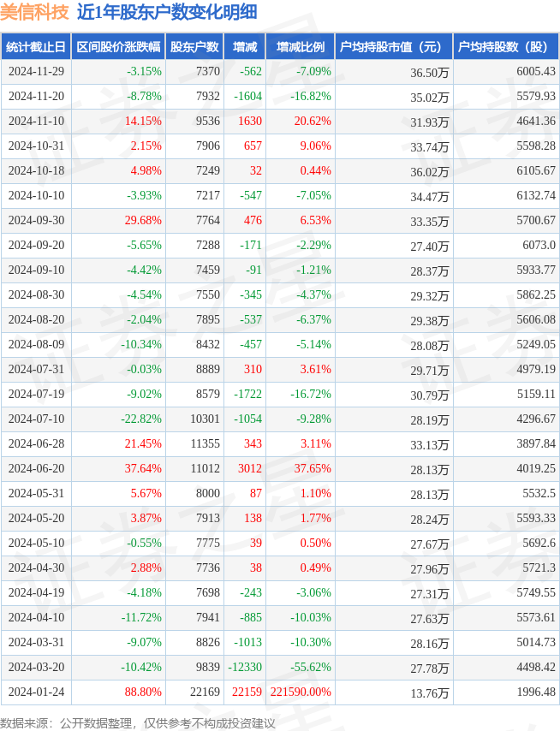The width and height of the screenshot is (560, 731).
Task: Click the change value -562
Action: (x=251, y=71)
